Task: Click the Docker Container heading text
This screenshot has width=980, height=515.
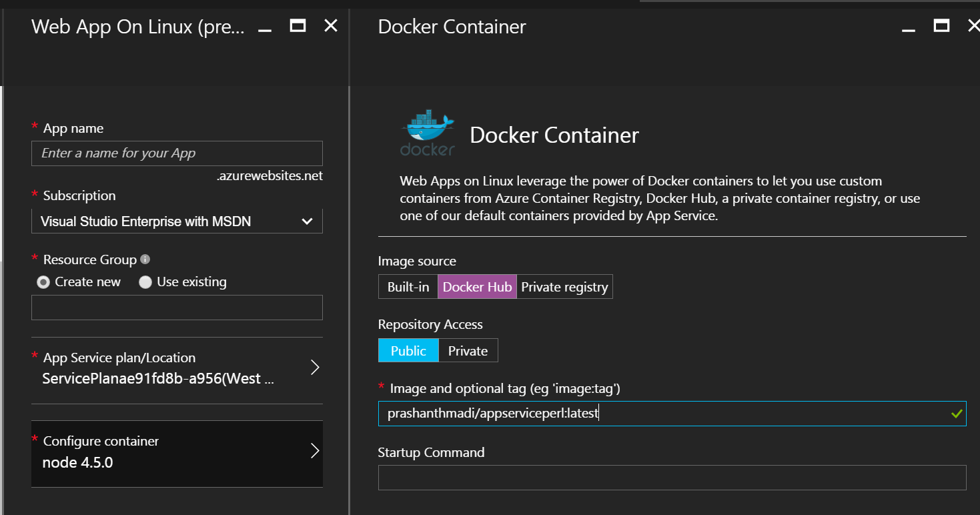Action: tap(554, 135)
